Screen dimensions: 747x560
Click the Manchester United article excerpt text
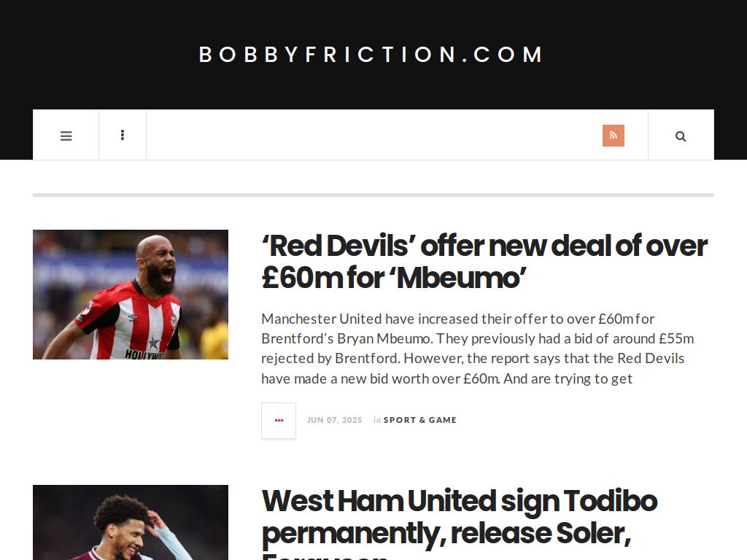(477, 349)
